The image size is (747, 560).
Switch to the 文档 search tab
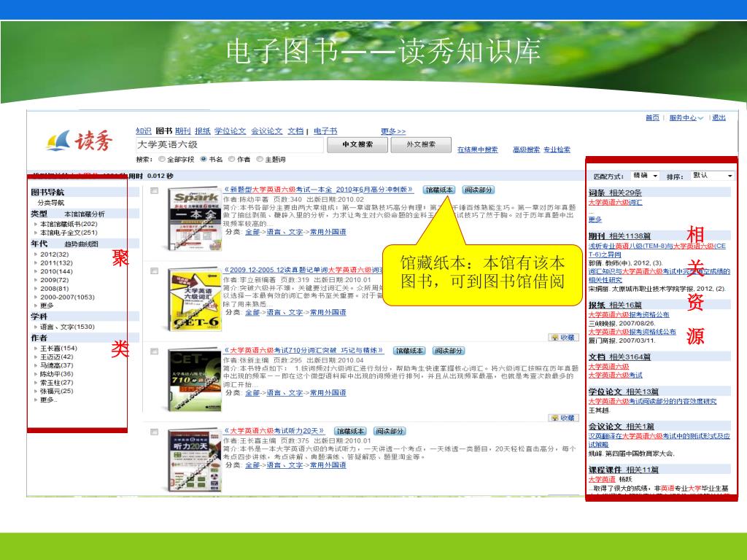(x=295, y=131)
